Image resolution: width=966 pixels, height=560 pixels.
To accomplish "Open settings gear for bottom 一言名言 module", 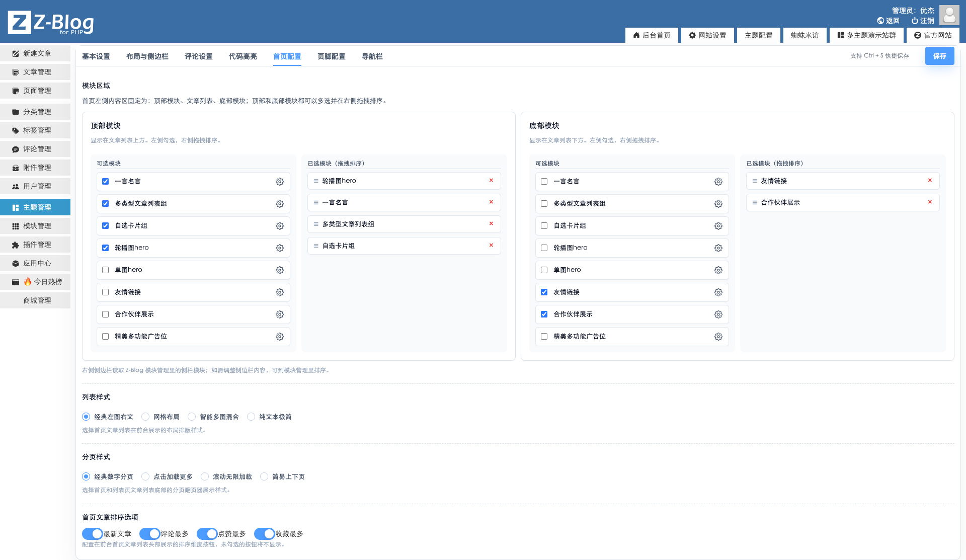I will pos(718,182).
